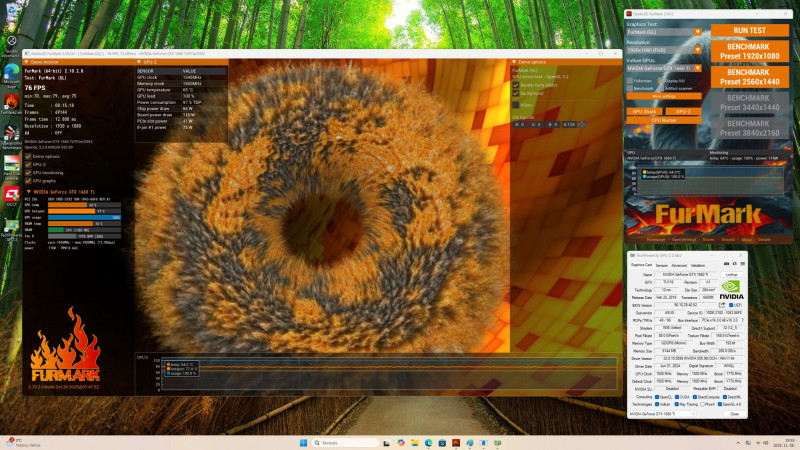Collapse NVIDIA GeForce GTX 1660 Ti section
The width and height of the screenshot is (800, 450).
29,191
